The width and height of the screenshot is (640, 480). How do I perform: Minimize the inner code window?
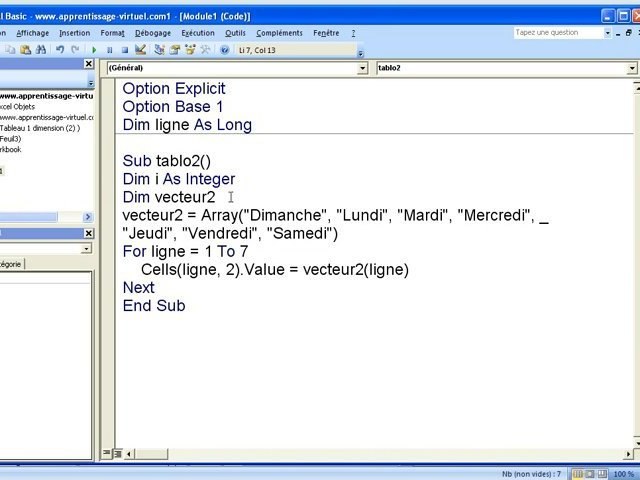click(x=618, y=33)
